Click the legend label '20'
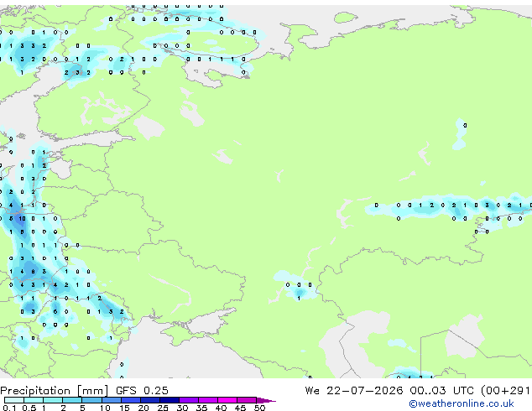This screenshot has width=532, height=411. [x=143, y=408]
